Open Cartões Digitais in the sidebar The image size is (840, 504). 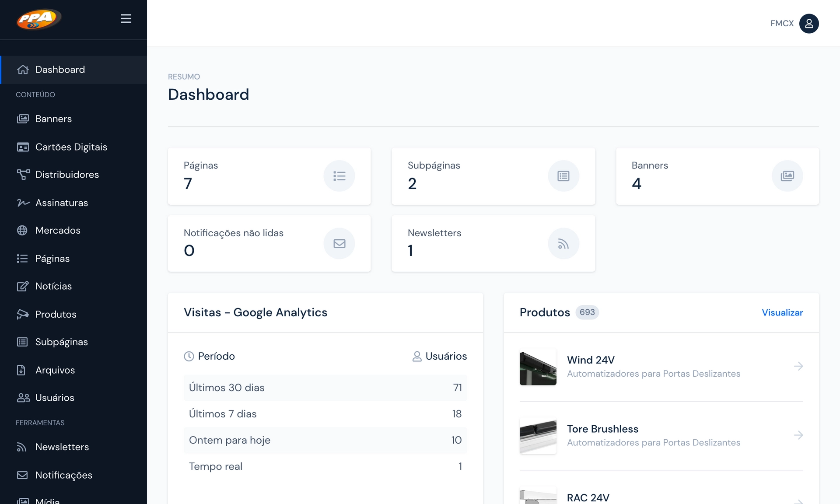pyautogui.click(x=71, y=147)
